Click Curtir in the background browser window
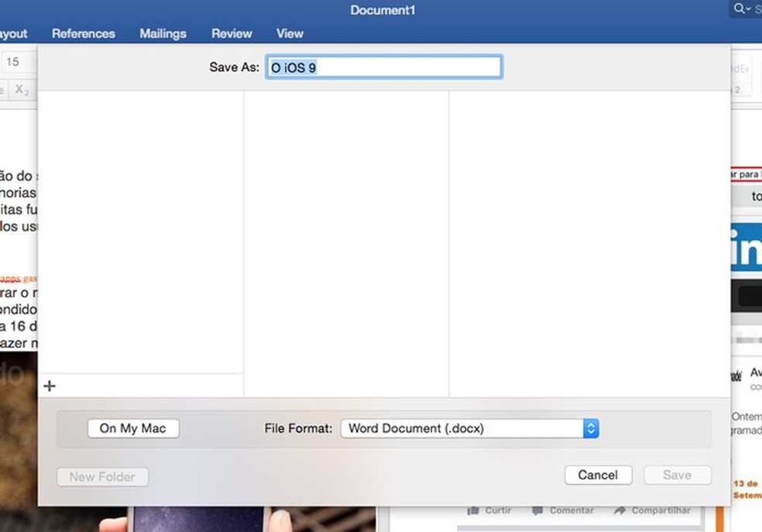 click(489, 510)
